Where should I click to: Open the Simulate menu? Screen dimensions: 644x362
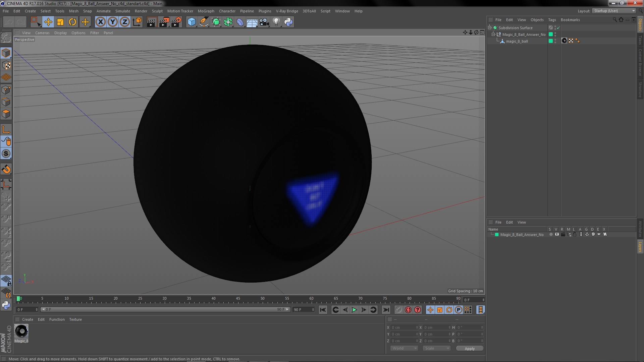pos(123,11)
